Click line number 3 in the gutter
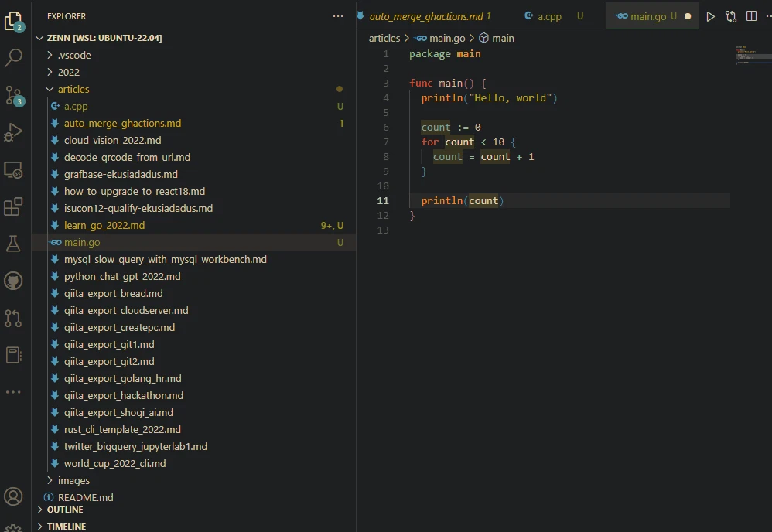Screen dimensions: 772x532 tap(386, 84)
